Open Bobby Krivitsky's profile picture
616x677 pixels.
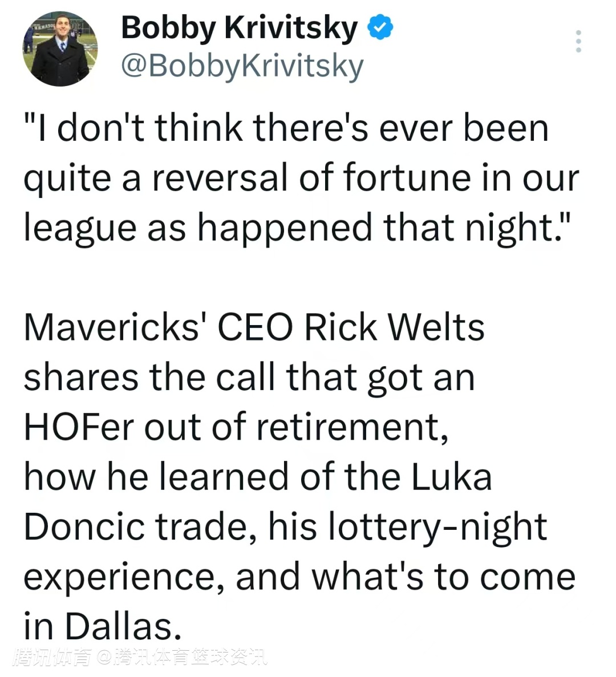(60, 48)
